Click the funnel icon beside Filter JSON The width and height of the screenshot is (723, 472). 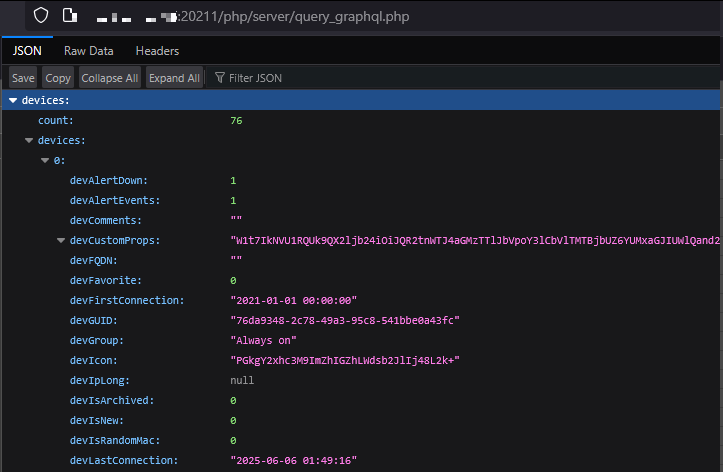click(x=219, y=78)
